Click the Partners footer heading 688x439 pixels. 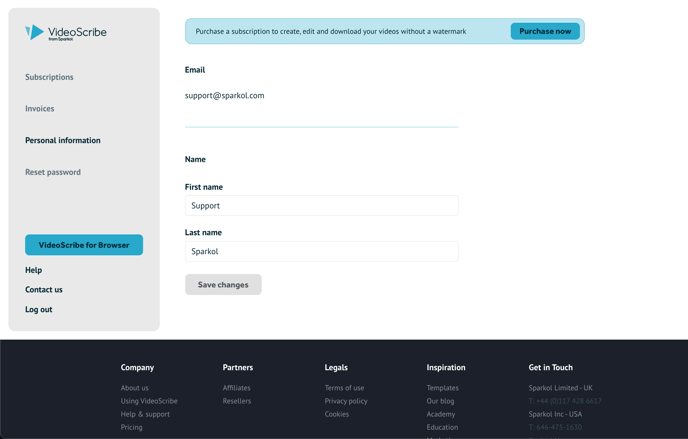(x=238, y=368)
